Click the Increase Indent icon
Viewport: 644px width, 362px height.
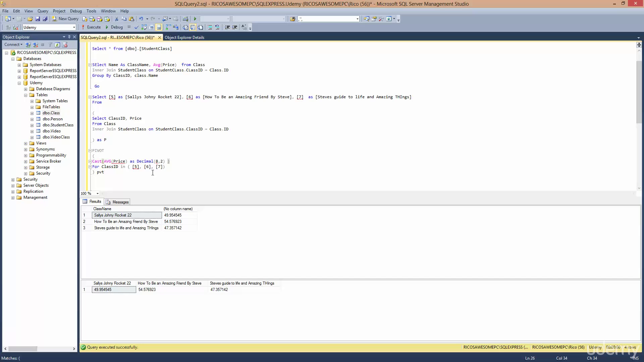[234, 27]
